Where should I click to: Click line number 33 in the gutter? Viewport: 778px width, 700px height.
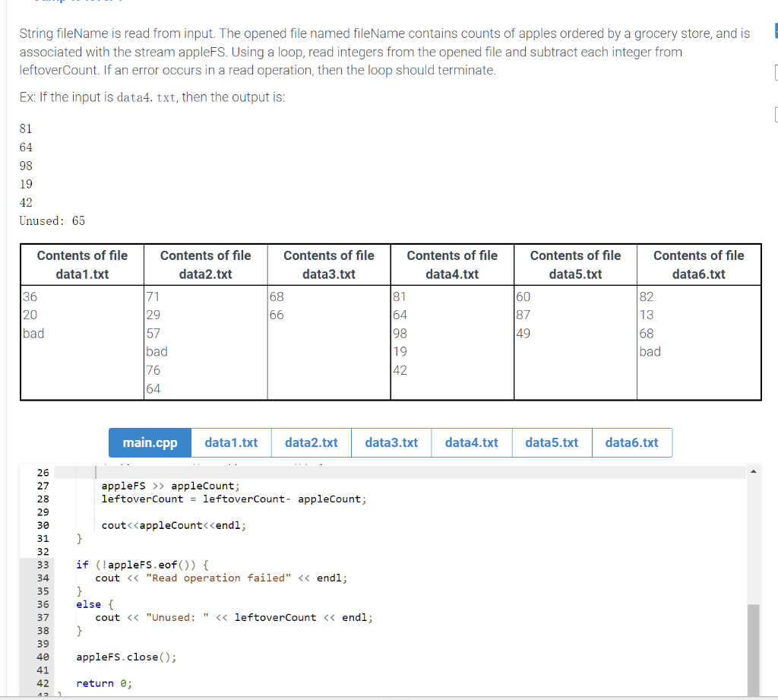click(x=43, y=565)
